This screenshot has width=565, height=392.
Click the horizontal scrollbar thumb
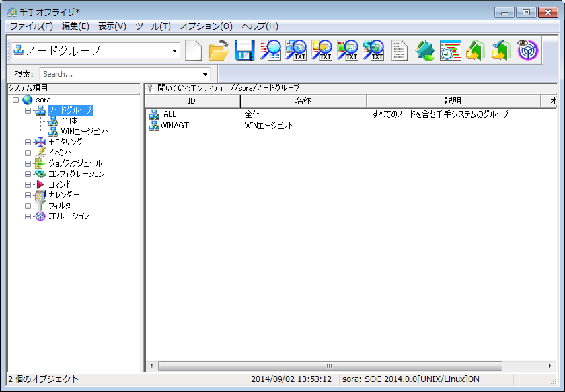point(330,366)
